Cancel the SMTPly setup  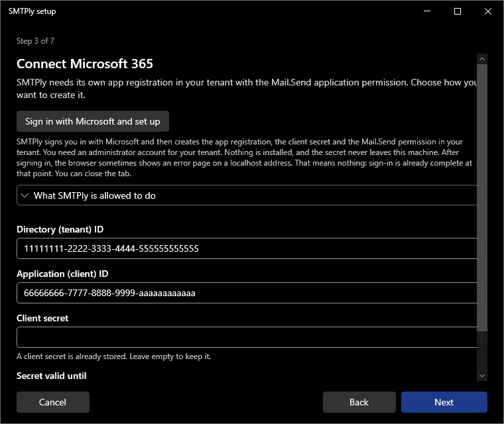click(52, 402)
